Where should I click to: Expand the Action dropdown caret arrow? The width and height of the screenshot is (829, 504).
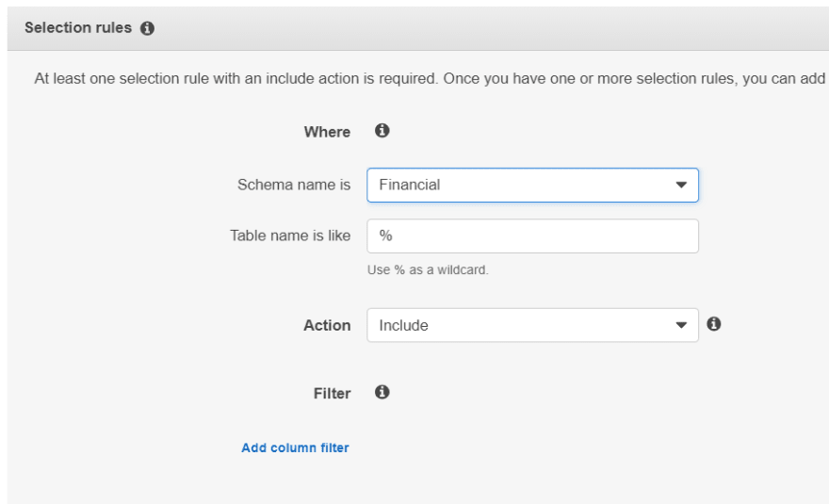point(681,325)
